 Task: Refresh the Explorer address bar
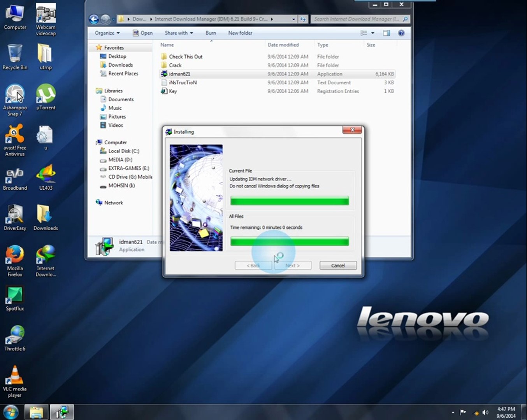[303, 19]
